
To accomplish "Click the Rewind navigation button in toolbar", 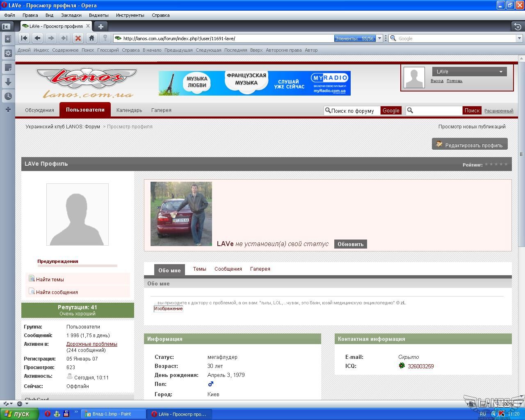I will pyautogui.click(x=24, y=38).
